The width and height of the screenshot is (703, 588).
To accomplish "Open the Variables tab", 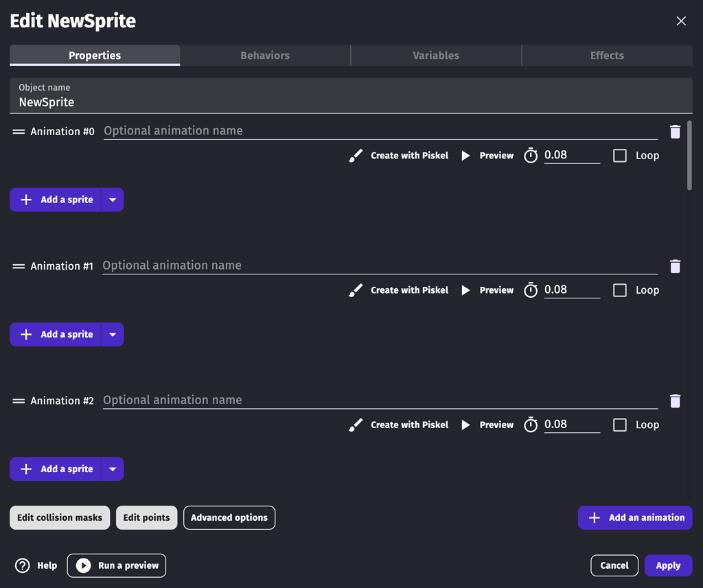I will [436, 56].
